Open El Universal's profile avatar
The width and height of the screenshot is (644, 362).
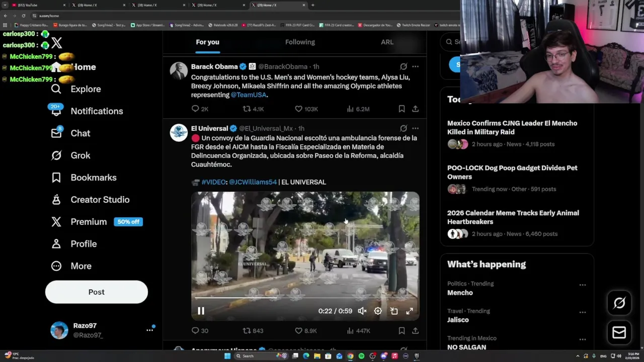[179, 133]
